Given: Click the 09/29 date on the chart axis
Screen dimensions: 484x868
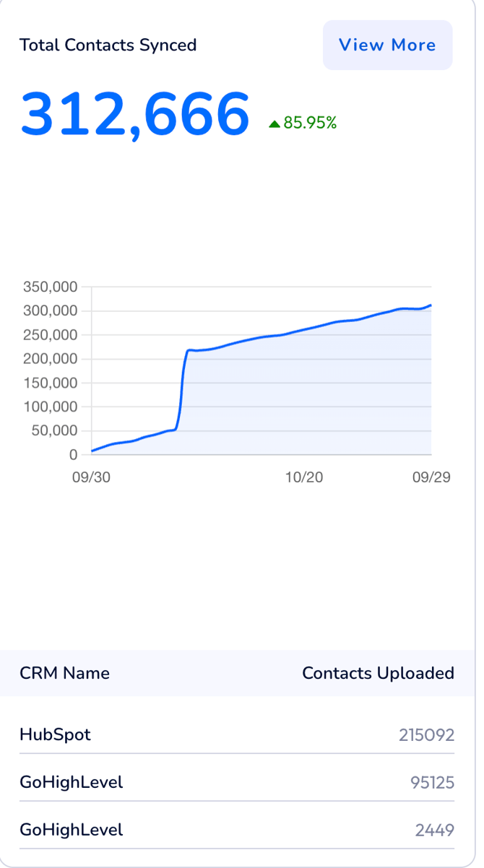Looking at the screenshot, I should coord(431,477).
